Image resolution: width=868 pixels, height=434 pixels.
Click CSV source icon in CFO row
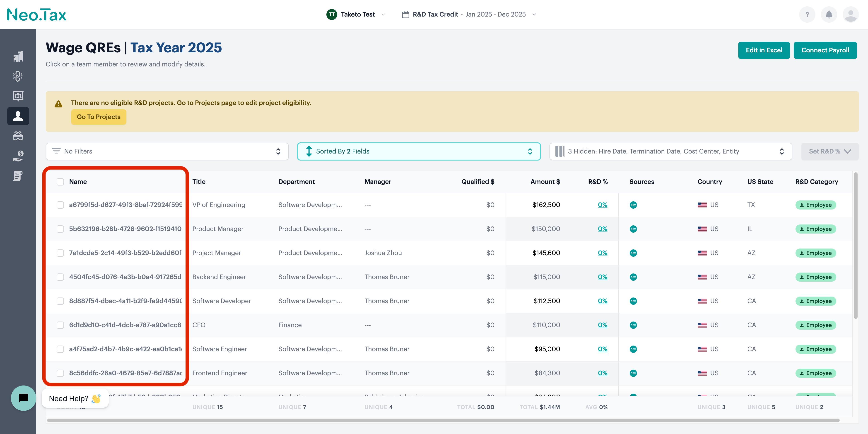point(633,325)
